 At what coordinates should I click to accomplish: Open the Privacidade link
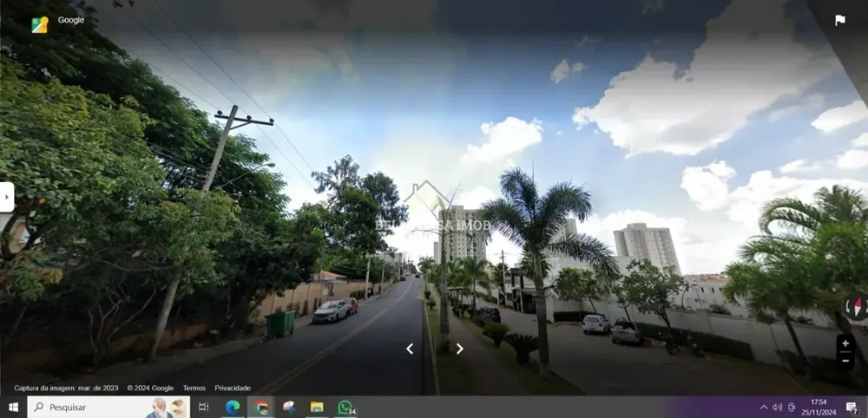233,389
